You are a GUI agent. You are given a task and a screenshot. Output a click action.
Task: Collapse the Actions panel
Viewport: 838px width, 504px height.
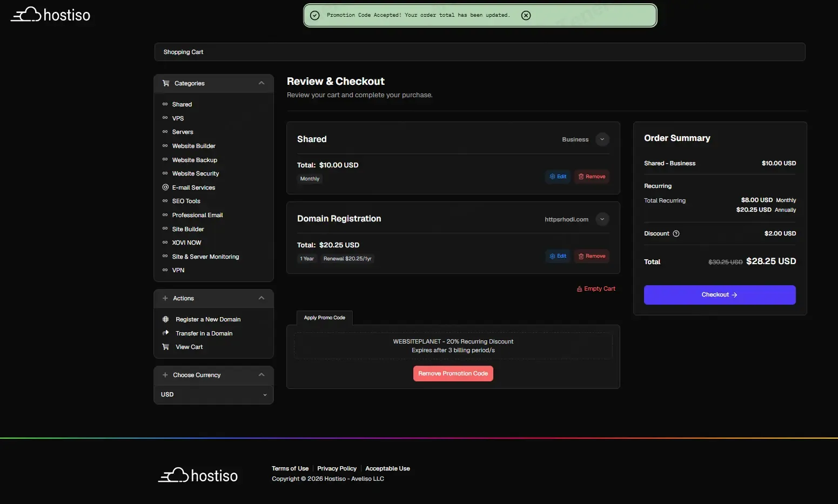(262, 298)
